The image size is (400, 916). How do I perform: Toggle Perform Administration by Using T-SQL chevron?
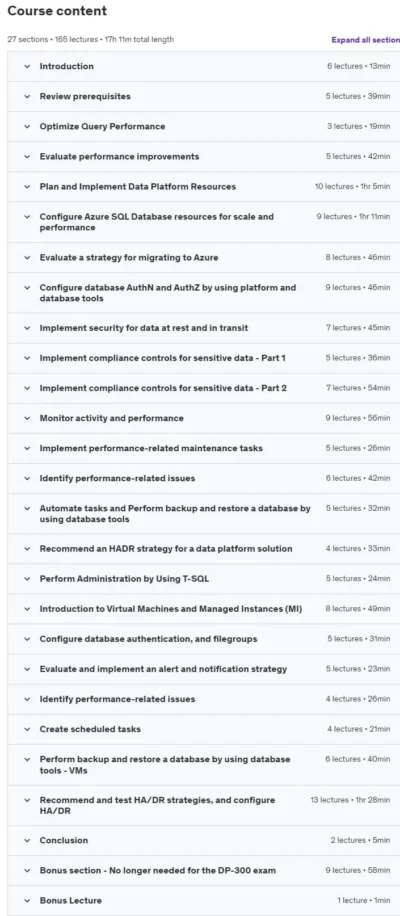27,579
